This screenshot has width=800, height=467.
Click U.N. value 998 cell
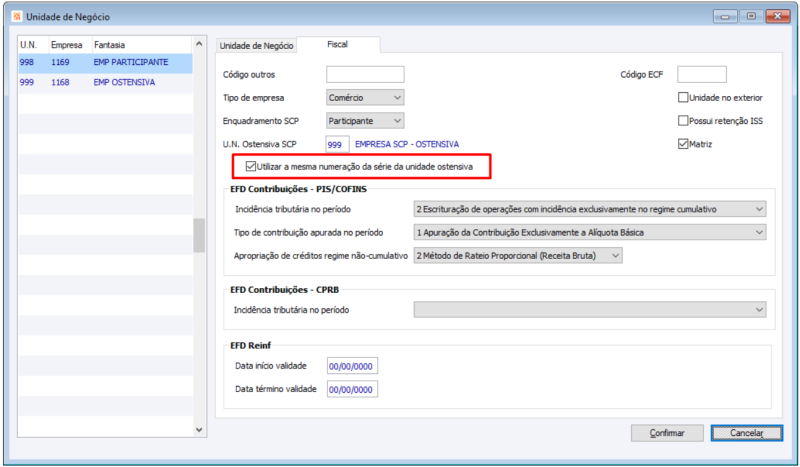click(27, 62)
